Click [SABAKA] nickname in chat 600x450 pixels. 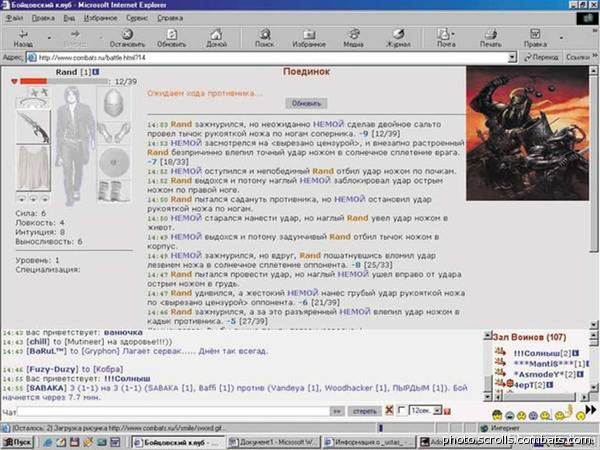46,388
